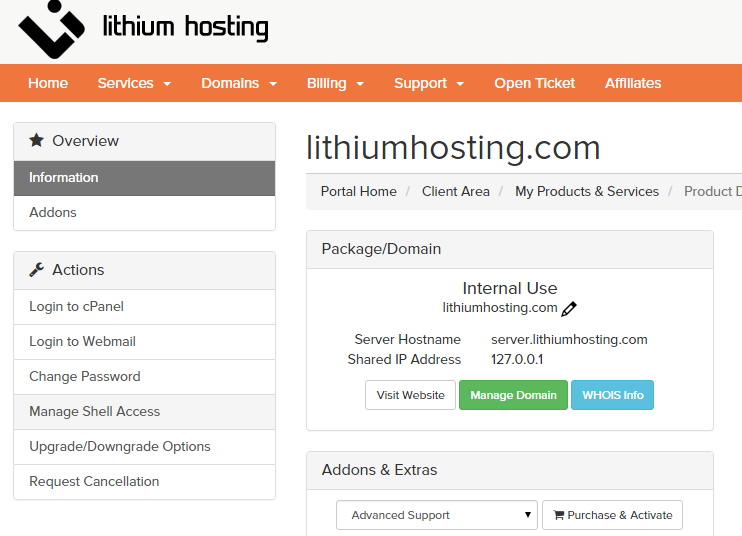Open the Support dropdown menu
The height and width of the screenshot is (536, 742).
click(x=429, y=83)
